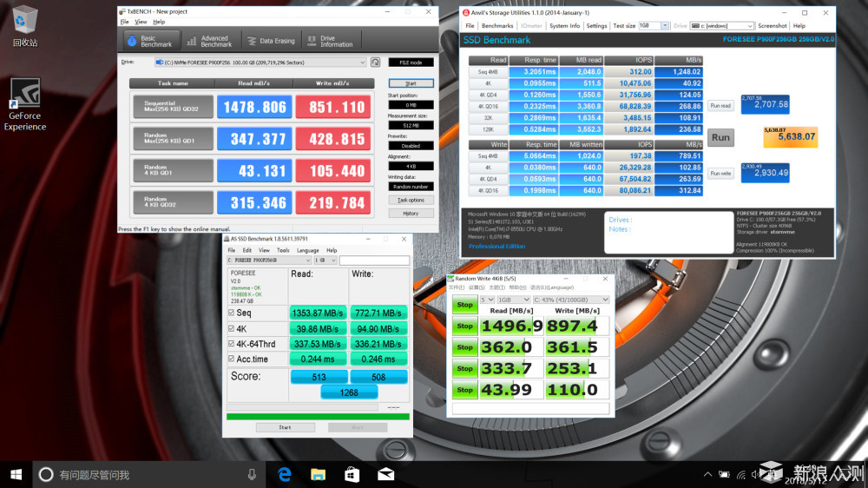Viewport: 868px width, 488px height.
Task: Open the Mail app from the taskbar
Action: pyautogui.click(x=386, y=474)
